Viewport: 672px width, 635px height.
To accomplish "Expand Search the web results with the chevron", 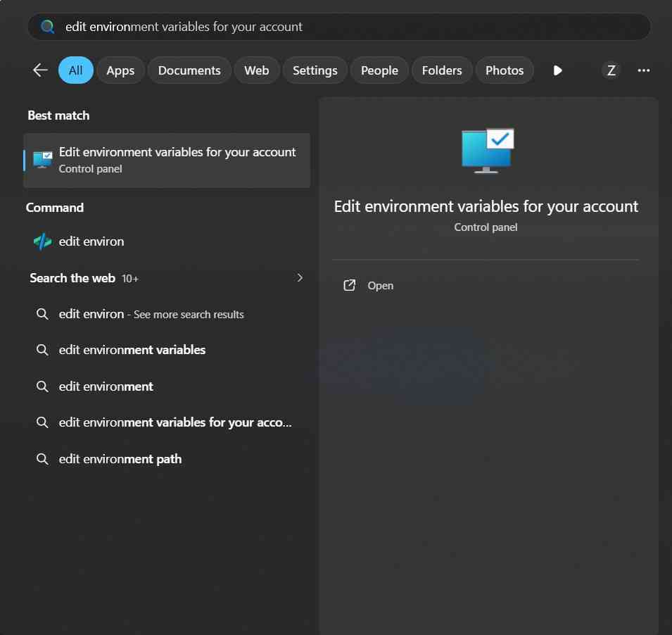I will [x=300, y=277].
